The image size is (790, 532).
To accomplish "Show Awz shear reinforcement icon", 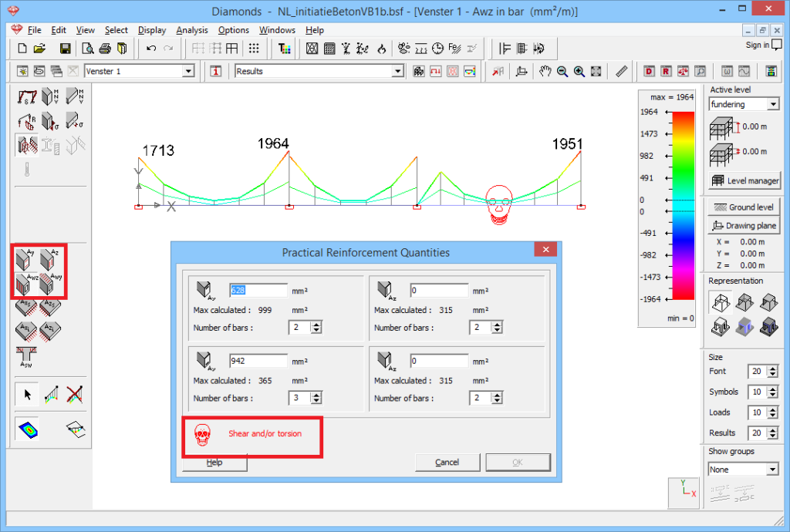I will (25, 284).
